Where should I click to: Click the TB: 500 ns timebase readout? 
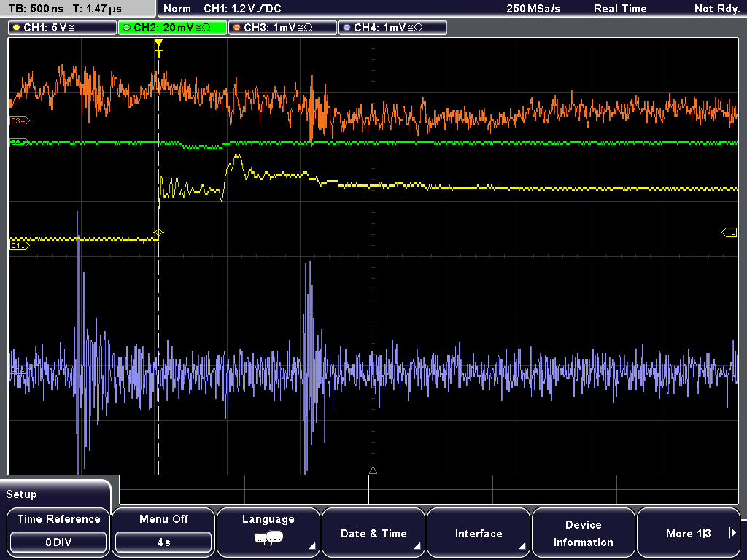(x=36, y=9)
